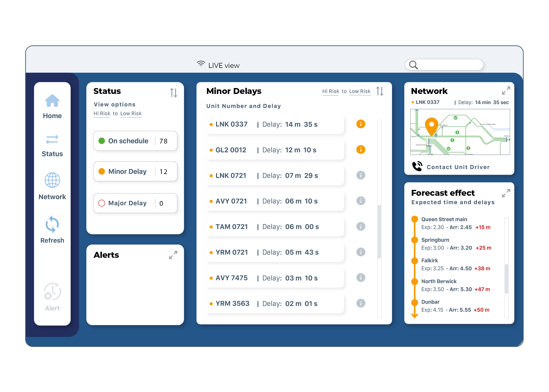Click the Alert clock-gear icon
This screenshot has width=549, height=392.
coord(52,292)
